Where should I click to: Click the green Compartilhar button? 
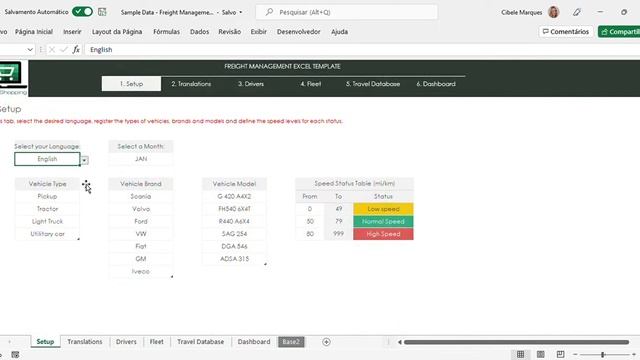pyautogui.click(x=619, y=31)
